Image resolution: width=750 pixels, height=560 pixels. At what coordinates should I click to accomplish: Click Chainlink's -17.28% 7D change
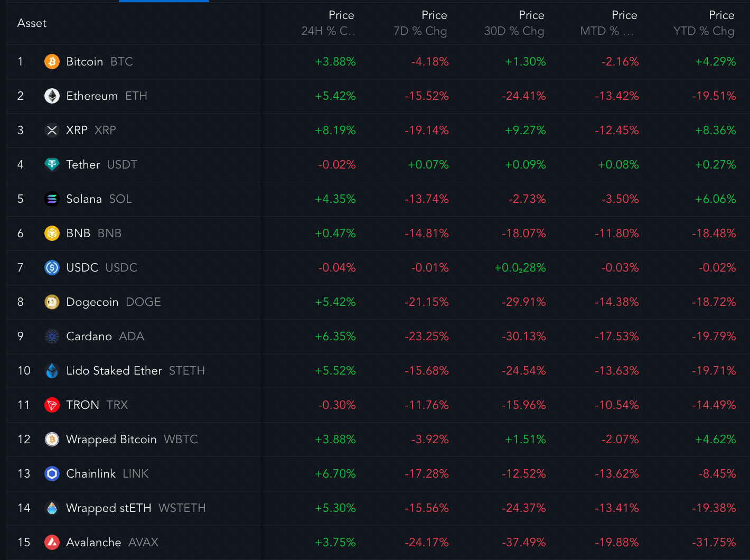427,474
